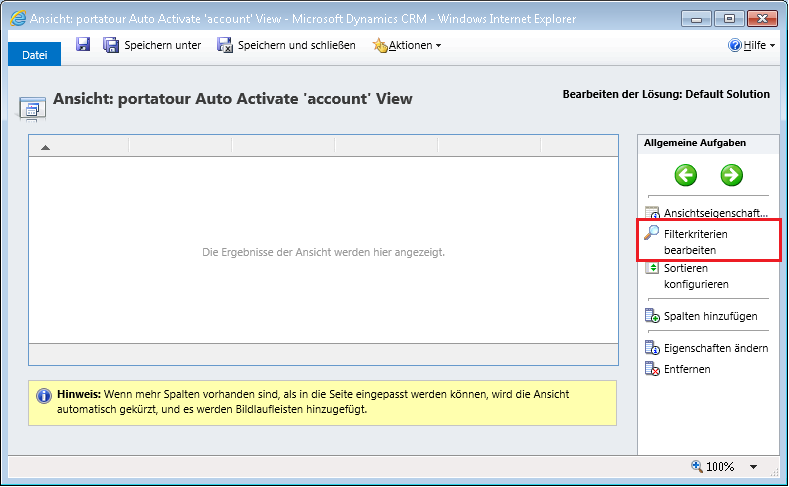Screen dimensions: 789x487
Task: Click the 100% zoom magnifier icon
Action: 697,466
